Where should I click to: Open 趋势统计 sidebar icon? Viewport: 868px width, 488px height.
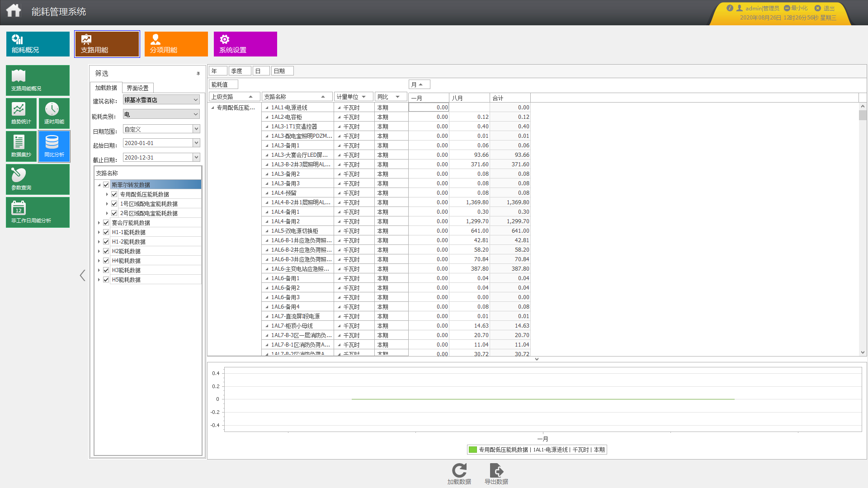pyautogui.click(x=21, y=113)
